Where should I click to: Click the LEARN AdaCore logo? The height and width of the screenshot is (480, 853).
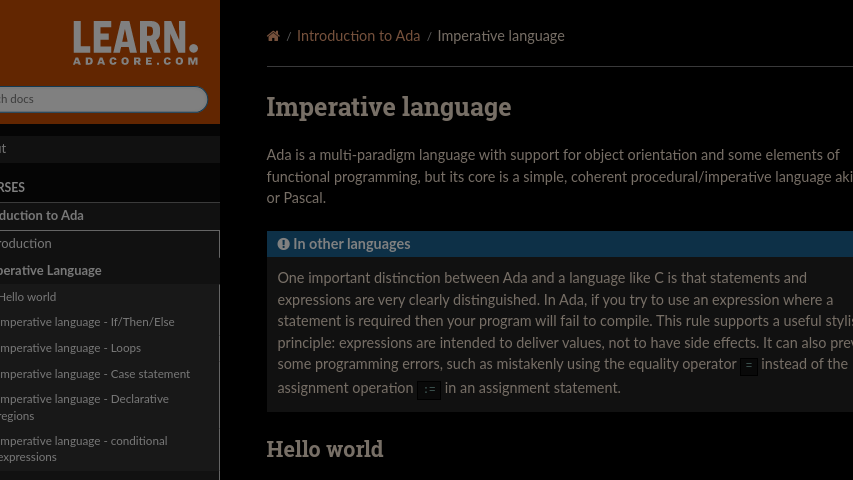136,44
